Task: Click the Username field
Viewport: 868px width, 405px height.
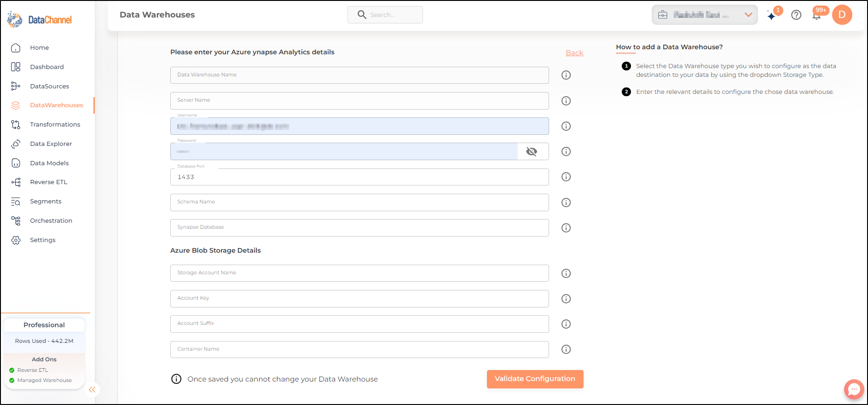Action: point(359,126)
